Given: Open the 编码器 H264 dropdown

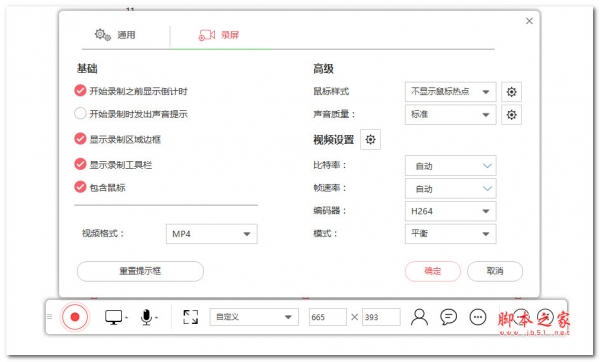Looking at the screenshot, I should point(450,211).
